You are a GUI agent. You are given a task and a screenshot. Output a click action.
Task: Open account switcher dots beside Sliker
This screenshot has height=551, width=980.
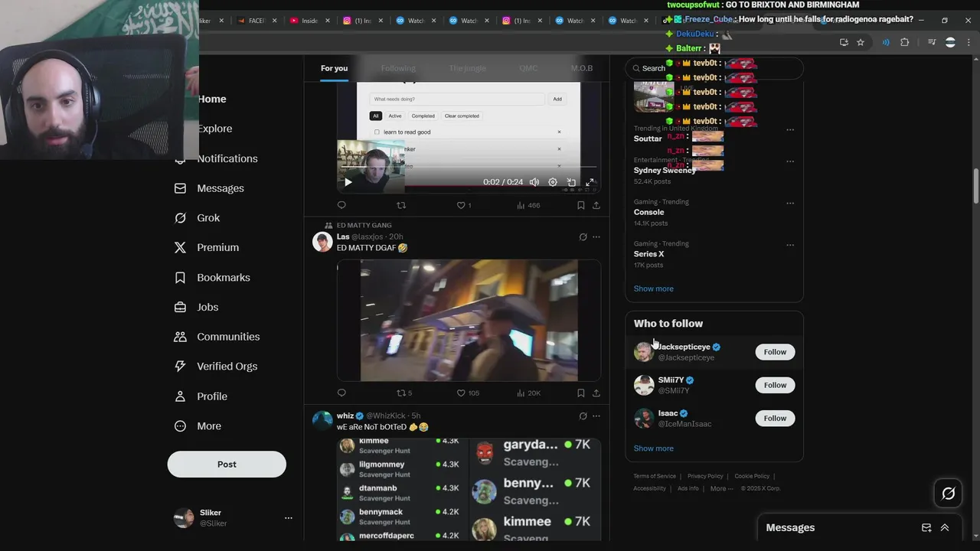pyautogui.click(x=289, y=518)
